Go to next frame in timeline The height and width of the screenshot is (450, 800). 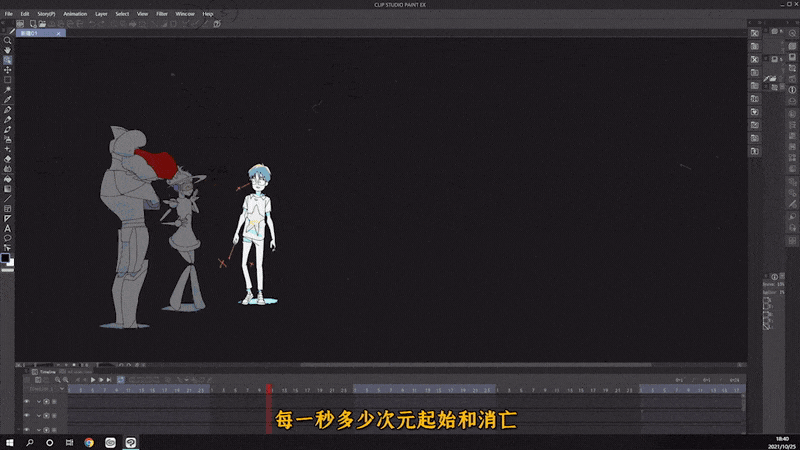click(101, 380)
